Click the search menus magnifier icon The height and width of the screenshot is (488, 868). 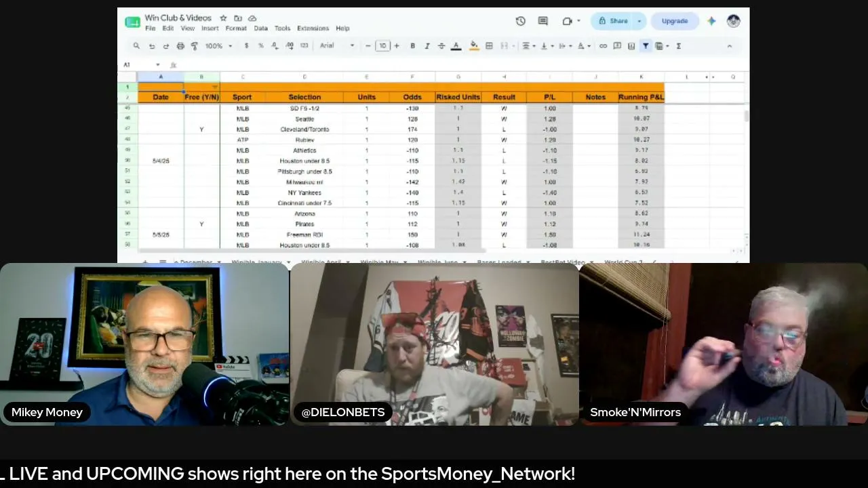coord(136,46)
